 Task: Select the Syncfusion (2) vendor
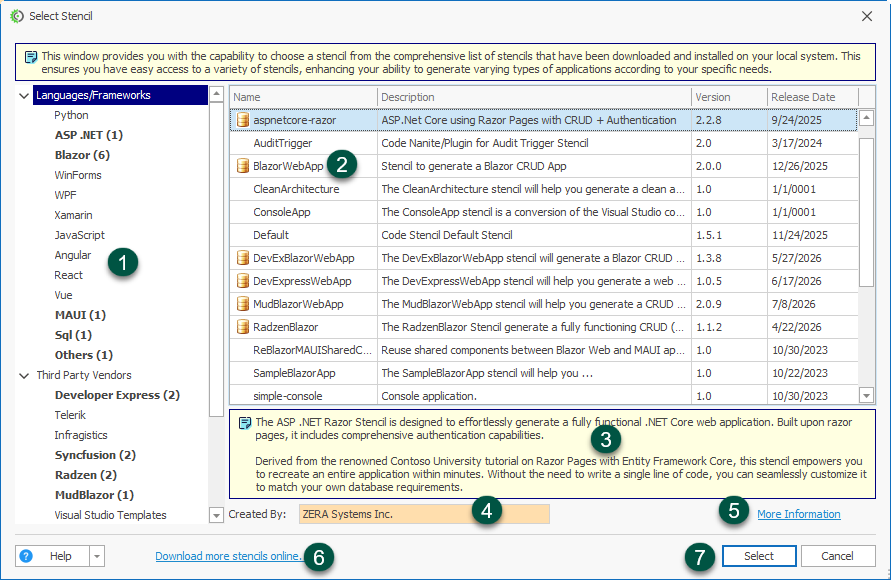[95, 455]
